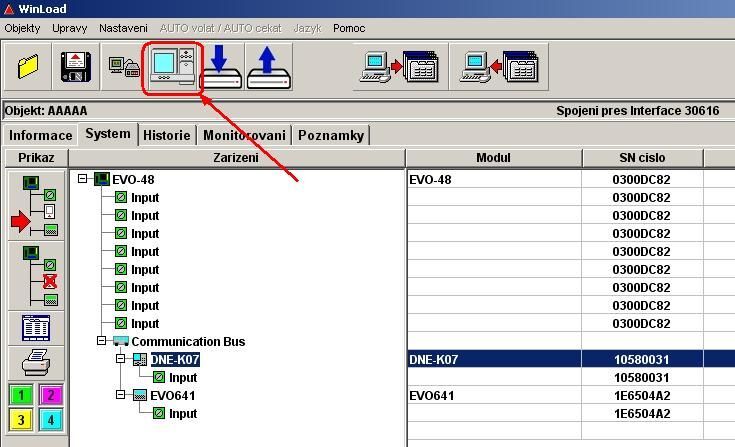
Task: Click the printer icon in Prikaz panel
Action: [36, 362]
